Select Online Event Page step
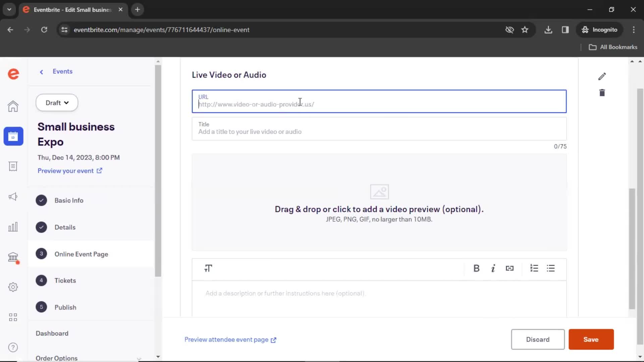 91,254
